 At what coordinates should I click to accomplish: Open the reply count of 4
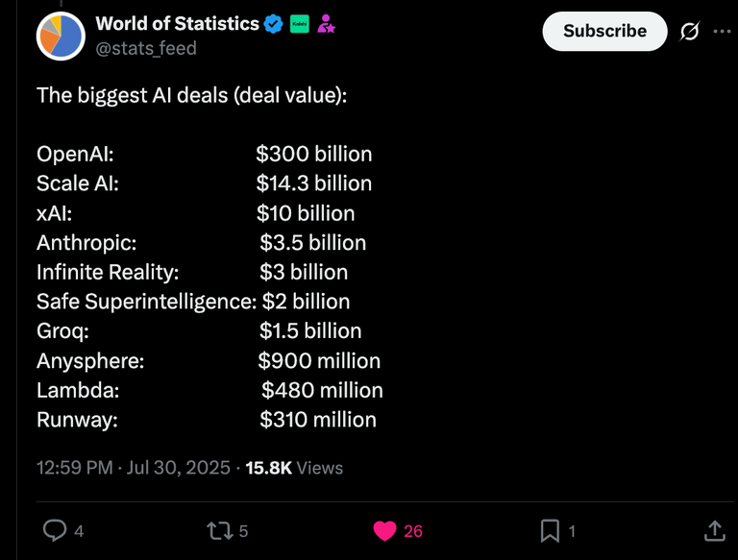point(79,531)
